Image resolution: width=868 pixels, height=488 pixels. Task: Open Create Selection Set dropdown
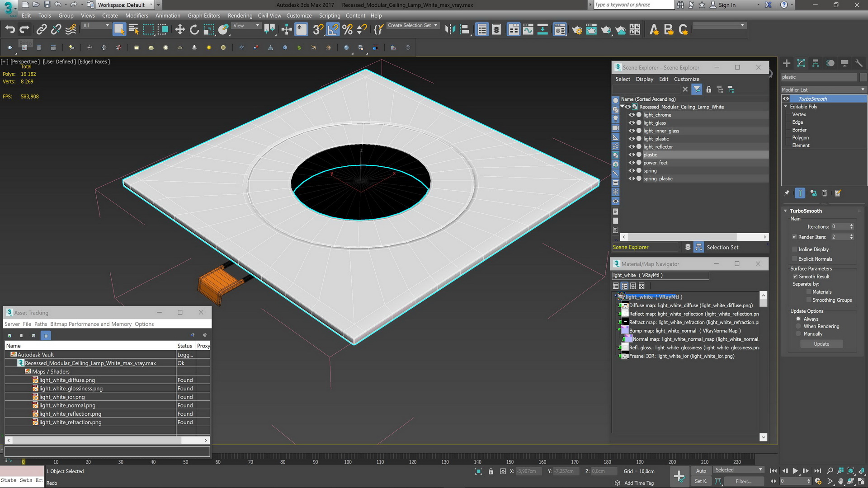(x=413, y=26)
